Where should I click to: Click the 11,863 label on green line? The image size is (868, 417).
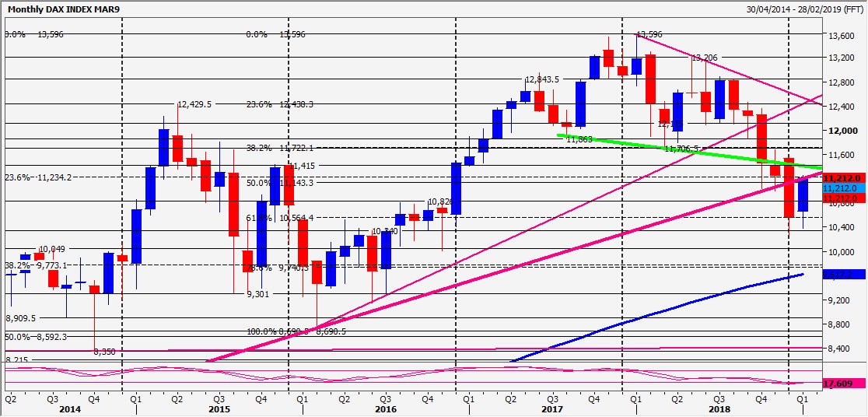579,139
